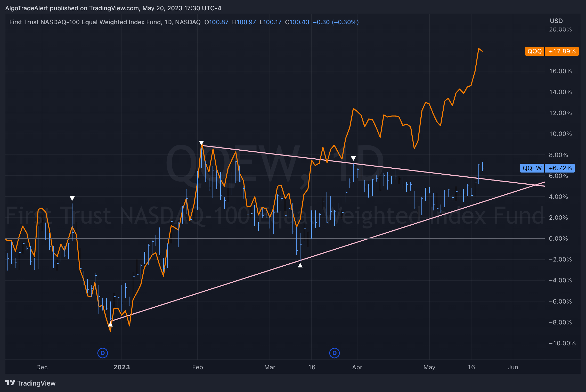586x392 pixels.
Task: Click the dividend D marker before Apr
Action: click(x=335, y=353)
